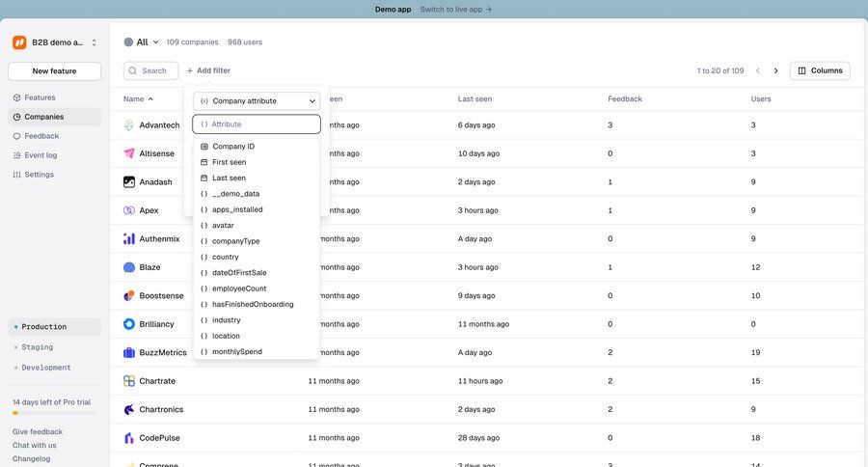Viewport: 868px width, 467px height.
Task: Select the industry attribute
Action: tap(257, 320)
